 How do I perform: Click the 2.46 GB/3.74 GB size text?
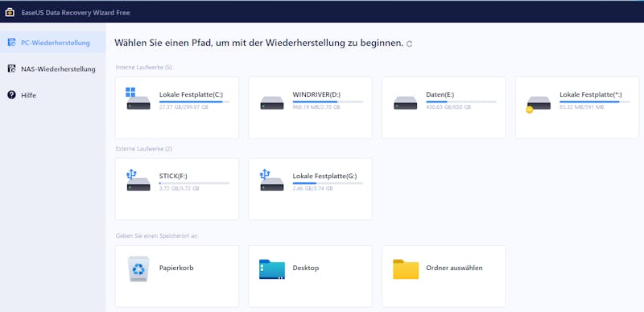point(312,189)
